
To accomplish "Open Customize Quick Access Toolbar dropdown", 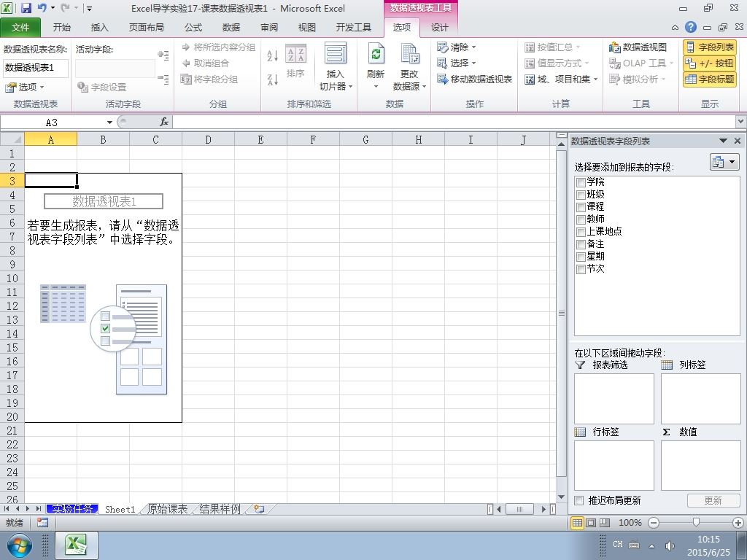I will tap(89, 9).
